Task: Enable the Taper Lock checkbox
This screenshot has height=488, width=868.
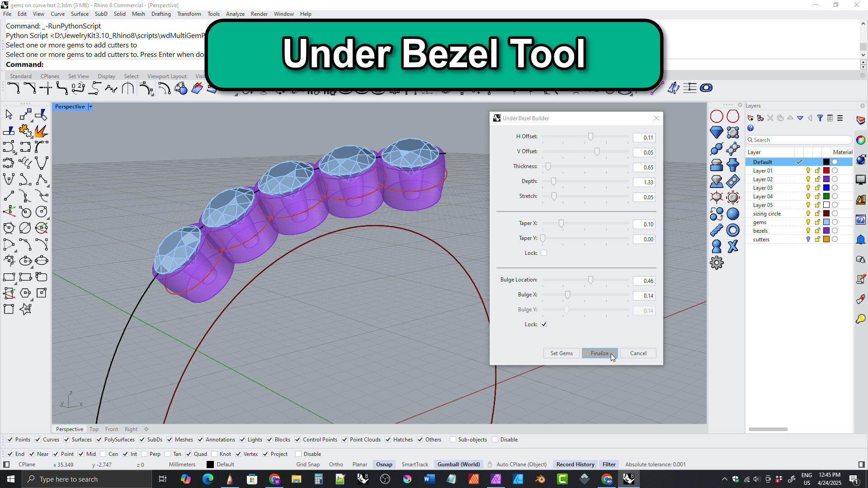Action: (544, 253)
